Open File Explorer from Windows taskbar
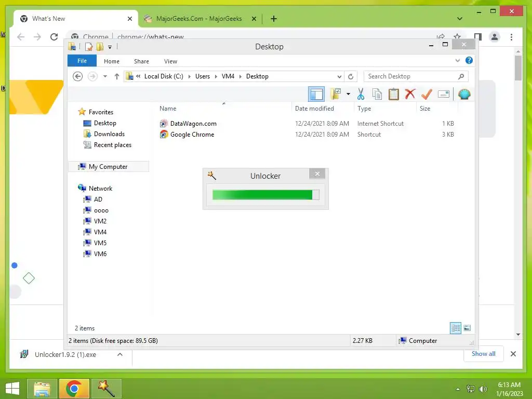The height and width of the screenshot is (399, 532). 42,389
